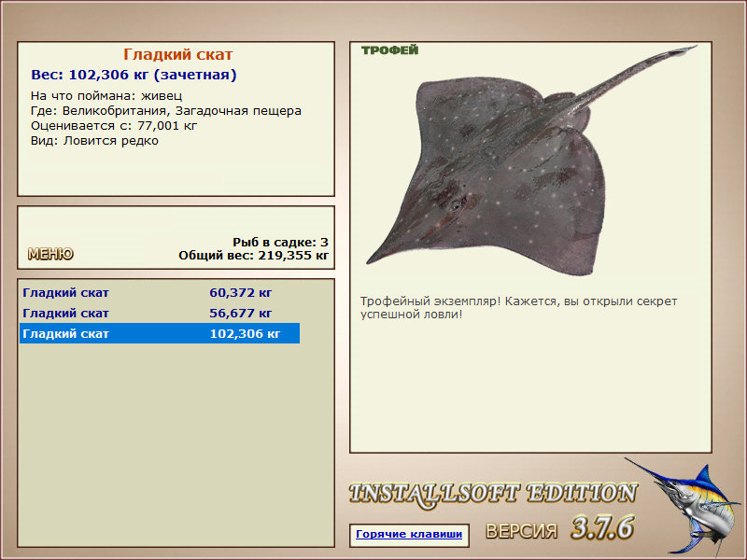Click the Общий вес: 219,355 кг total
This screenshot has width=747, height=560.
tap(253, 255)
